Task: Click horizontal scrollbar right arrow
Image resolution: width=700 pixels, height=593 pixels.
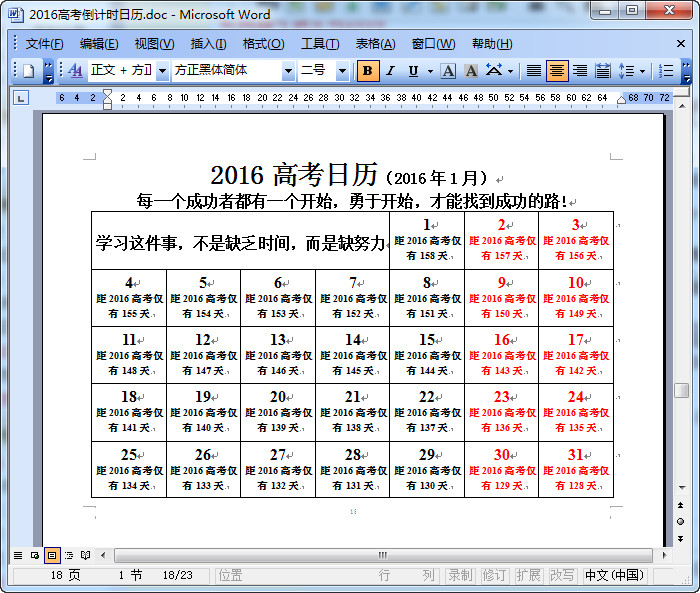Action: (x=665, y=555)
